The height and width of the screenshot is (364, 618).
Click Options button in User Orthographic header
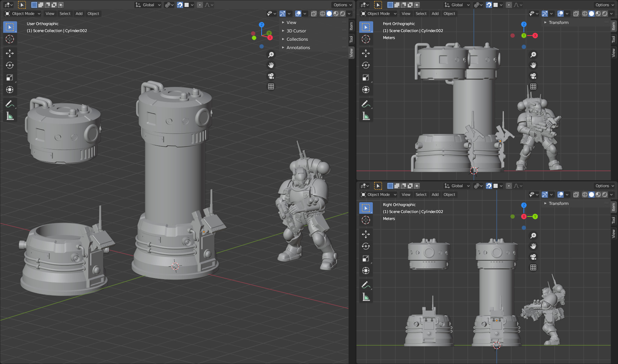point(342,5)
